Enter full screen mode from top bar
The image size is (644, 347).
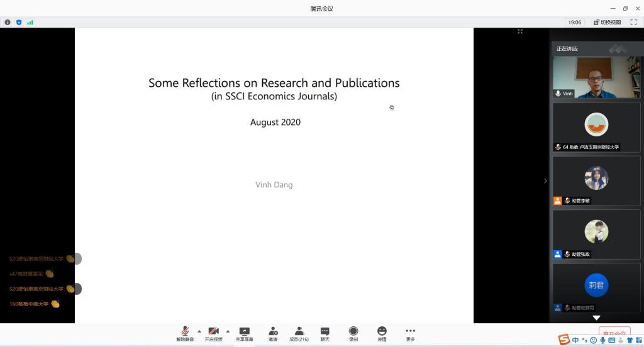pyautogui.click(x=633, y=22)
